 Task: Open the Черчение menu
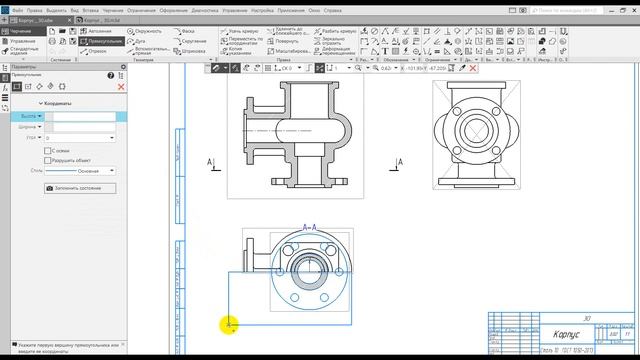pos(113,11)
